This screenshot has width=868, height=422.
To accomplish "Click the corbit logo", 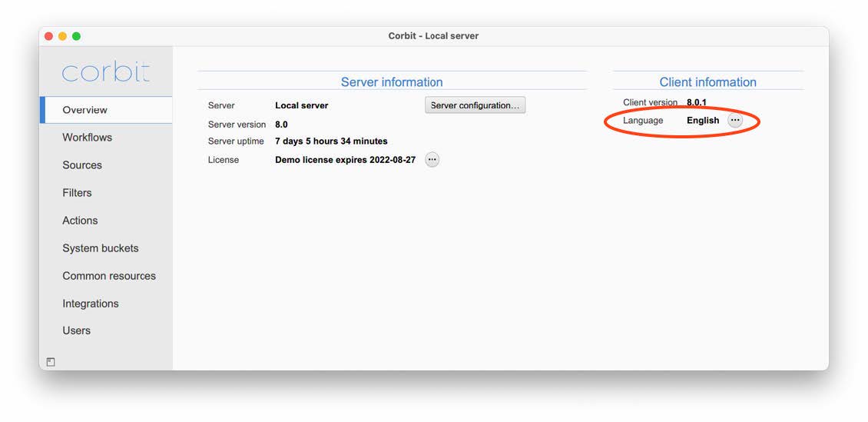I will tap(106, 72).
